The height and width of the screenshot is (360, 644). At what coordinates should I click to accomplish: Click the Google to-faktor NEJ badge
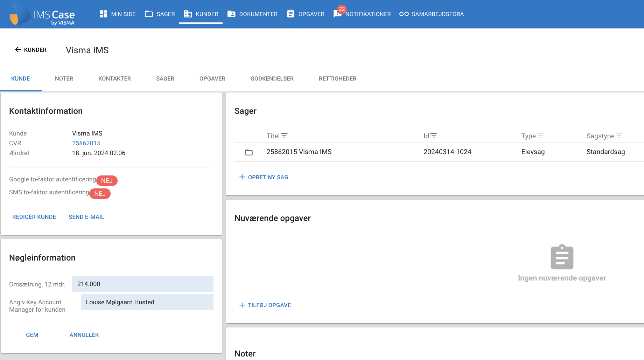pyautogui.click(x=107, y=180)
